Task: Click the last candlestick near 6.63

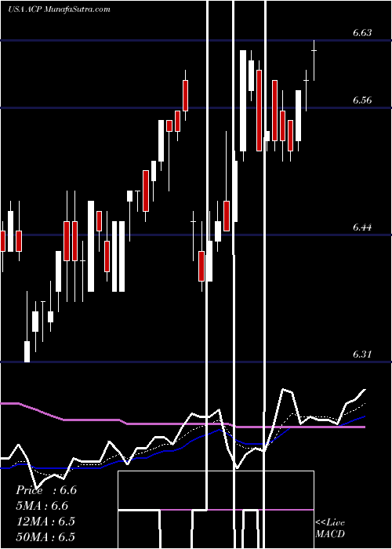Action: point(314,60)
